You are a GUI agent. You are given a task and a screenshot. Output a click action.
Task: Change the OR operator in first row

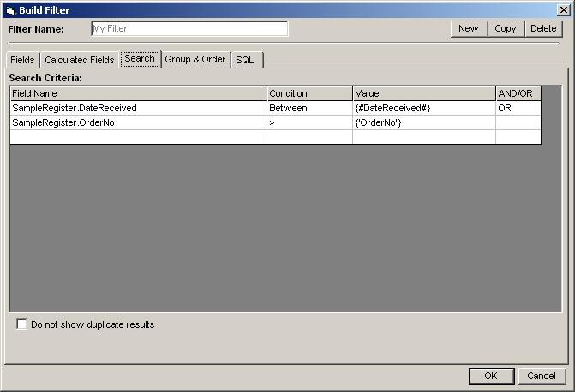(x=518, y=109)
